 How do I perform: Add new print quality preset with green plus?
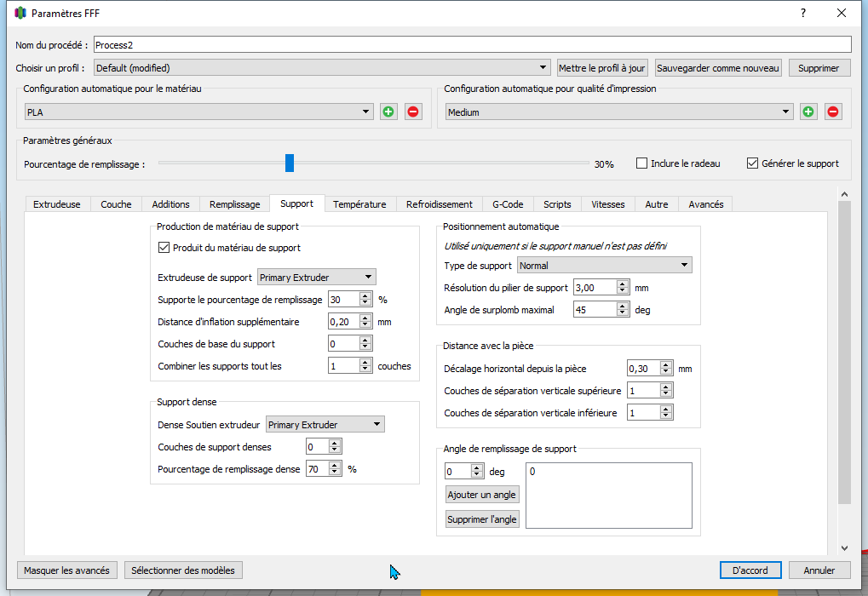coord(808,112)
